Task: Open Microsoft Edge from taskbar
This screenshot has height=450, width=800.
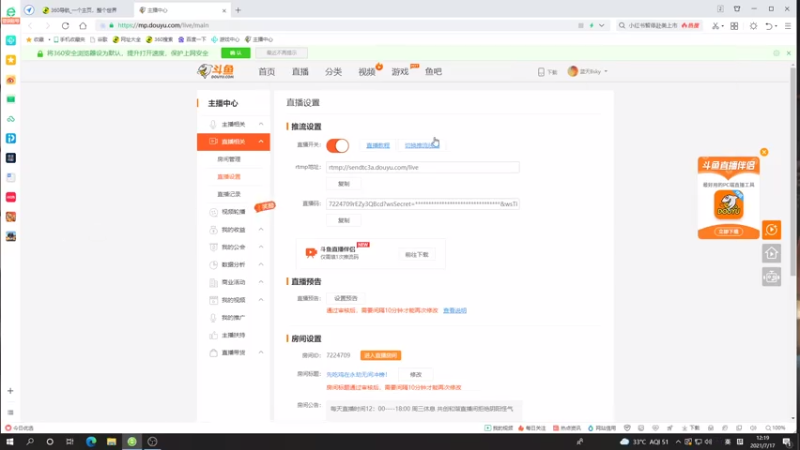Action: pyautogui.click(x=91, y=442)
